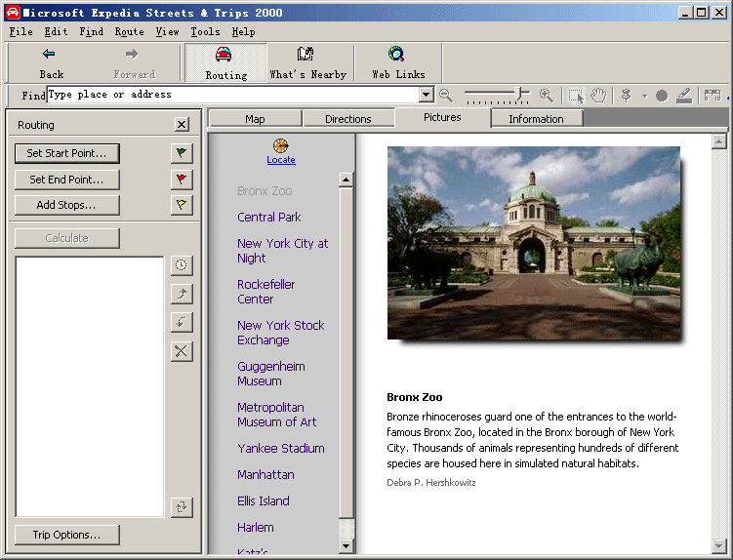Select the Highlighter tool
The height and width of the screenshot is (560, 733).
(684, 96)
